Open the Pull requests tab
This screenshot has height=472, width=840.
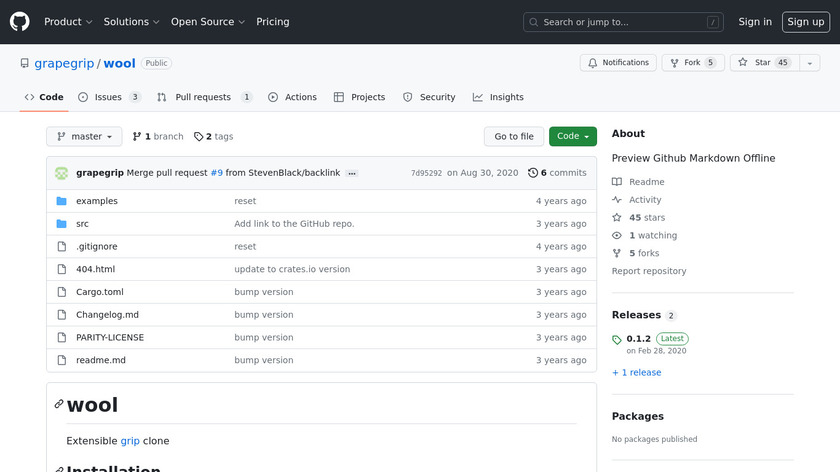[x=204, y=97]
